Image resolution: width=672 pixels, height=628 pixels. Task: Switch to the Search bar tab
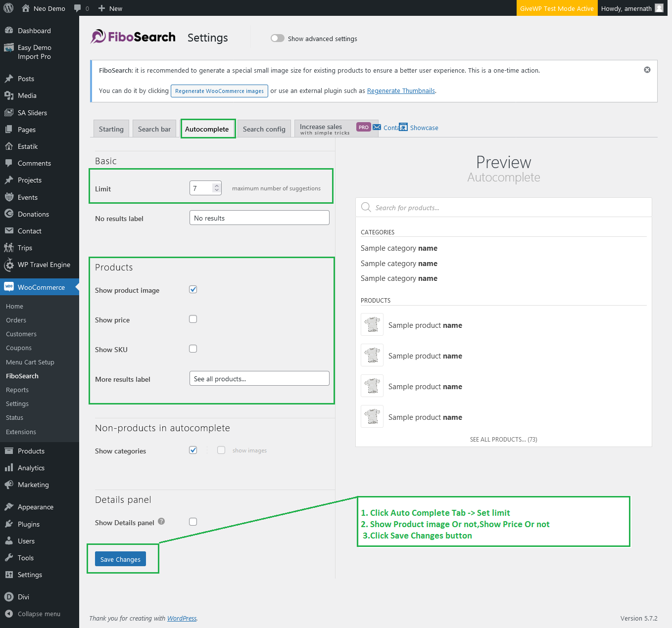coord(154,129)
